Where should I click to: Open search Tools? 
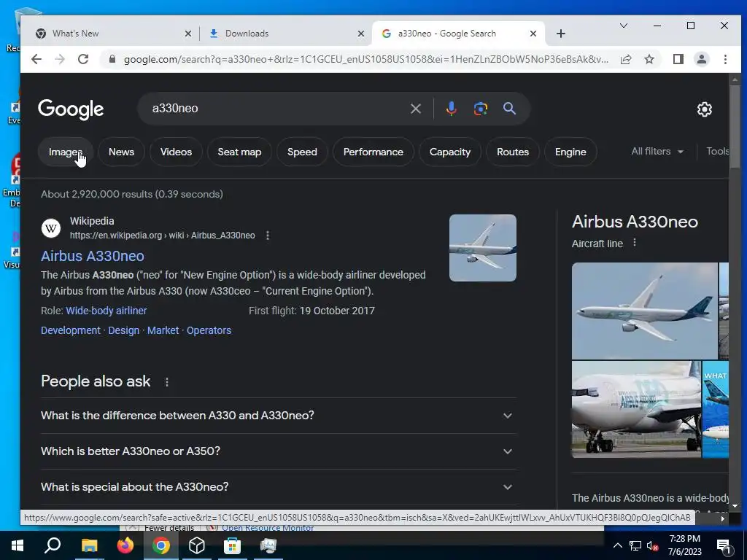pos(718,152)
